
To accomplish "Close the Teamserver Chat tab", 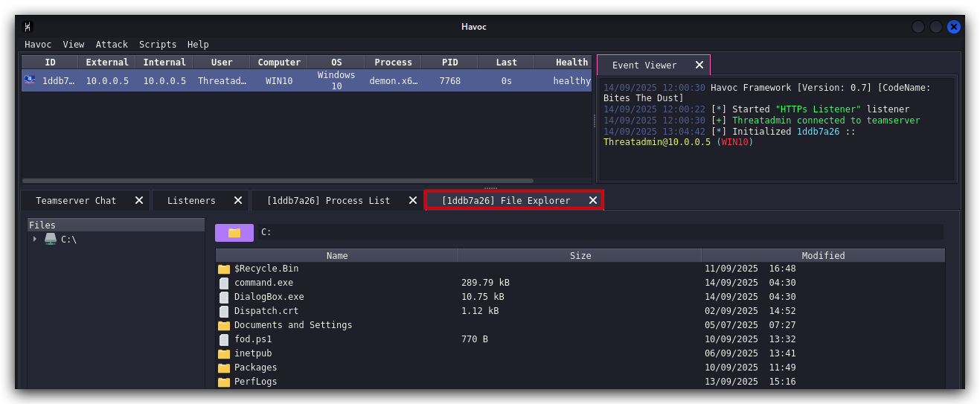I will coord(139,200).
